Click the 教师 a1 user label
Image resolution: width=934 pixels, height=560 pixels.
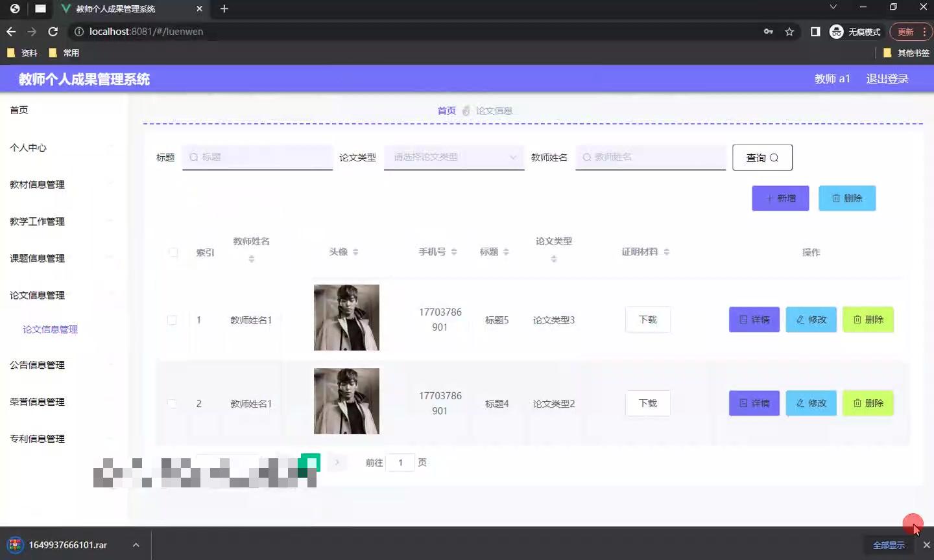pos(832,79)
